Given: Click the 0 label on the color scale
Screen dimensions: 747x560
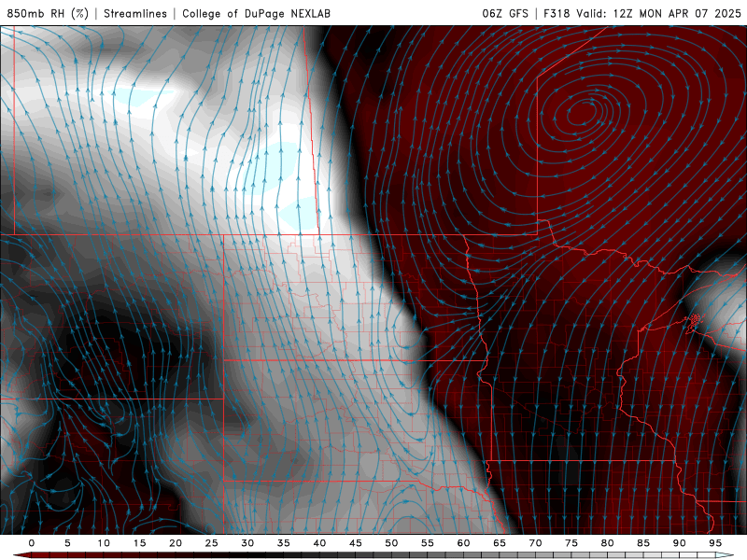Looking at the screenshot, I should pos(32,543).
